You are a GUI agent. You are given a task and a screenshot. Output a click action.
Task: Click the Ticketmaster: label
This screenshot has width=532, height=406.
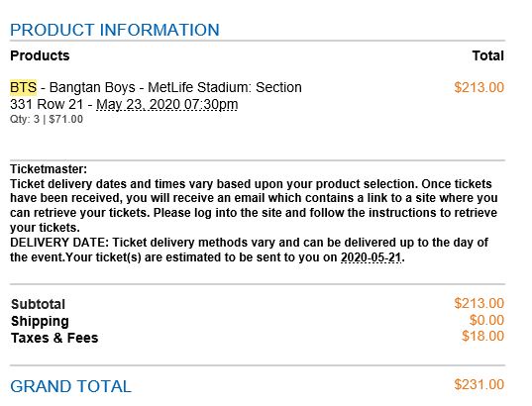click(49, 168)
